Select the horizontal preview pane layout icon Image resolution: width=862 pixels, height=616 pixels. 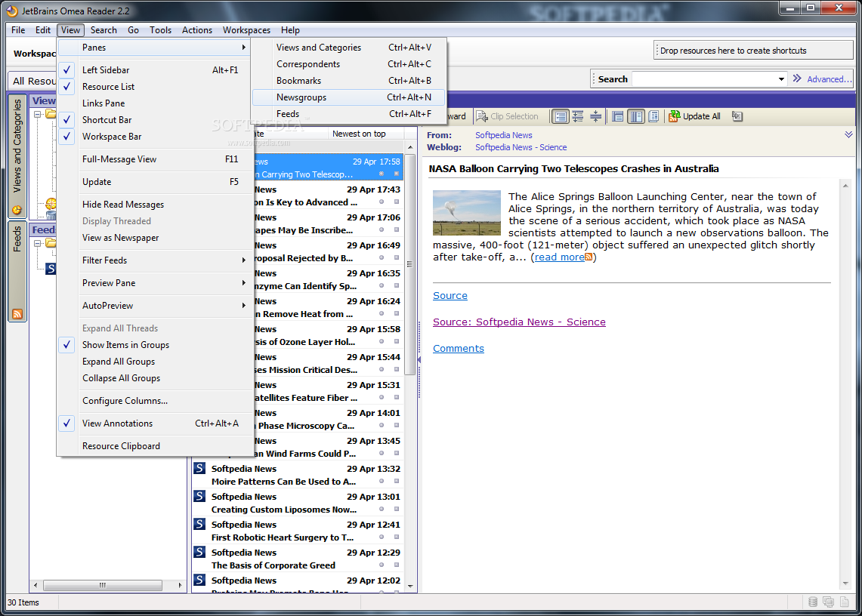click(x=618, y=116)
